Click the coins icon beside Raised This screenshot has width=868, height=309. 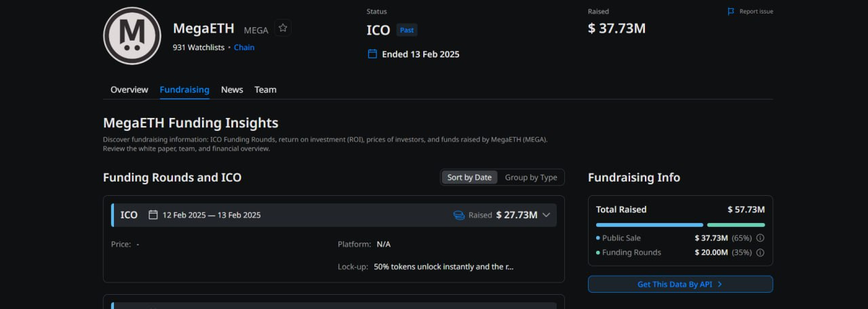click(x=459, y=215)
